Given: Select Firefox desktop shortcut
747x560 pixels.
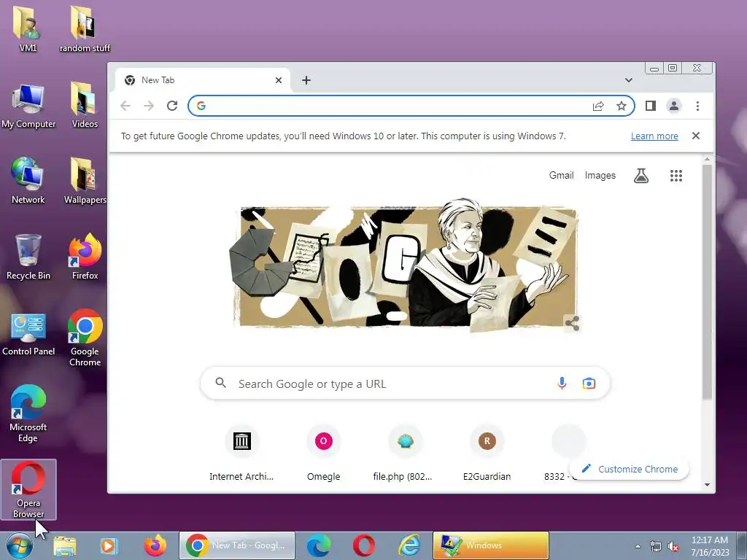Looking at the screenshot, I should [x=85, y=257].
